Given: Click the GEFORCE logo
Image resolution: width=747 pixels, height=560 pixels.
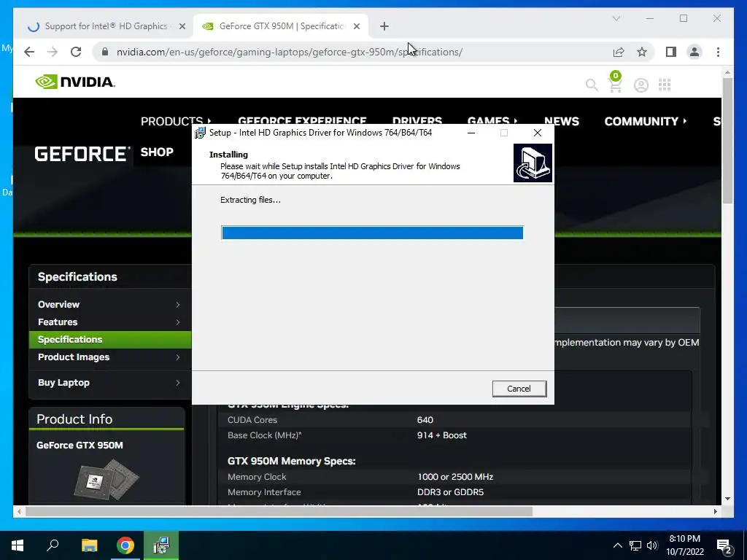Looking at the screenshot, I should [x=82, y=154].
